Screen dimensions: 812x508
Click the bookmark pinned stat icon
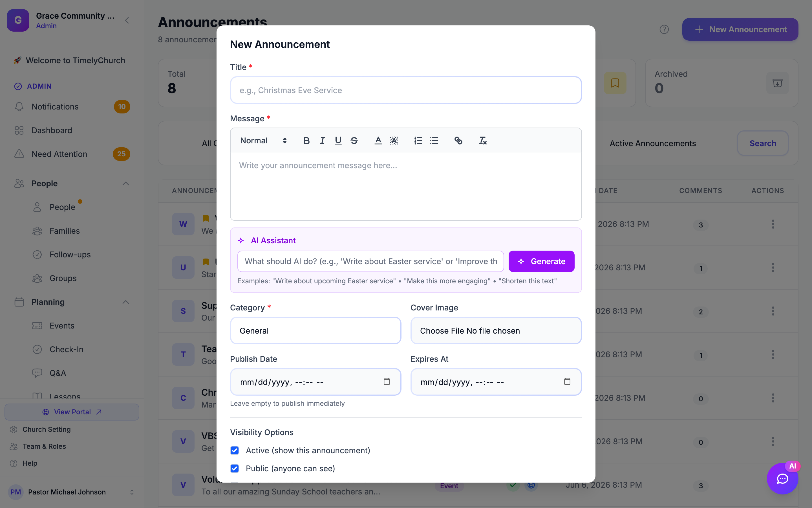pos(615,83)
